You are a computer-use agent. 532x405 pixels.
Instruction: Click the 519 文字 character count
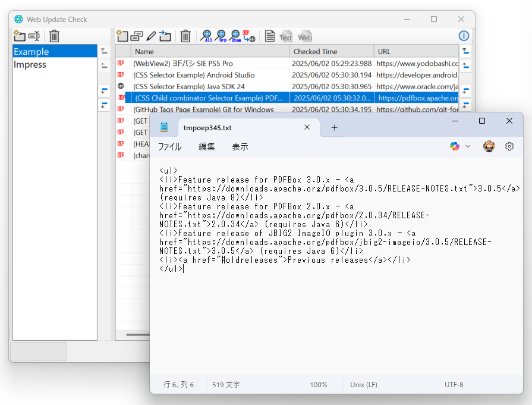click(226, 385)
